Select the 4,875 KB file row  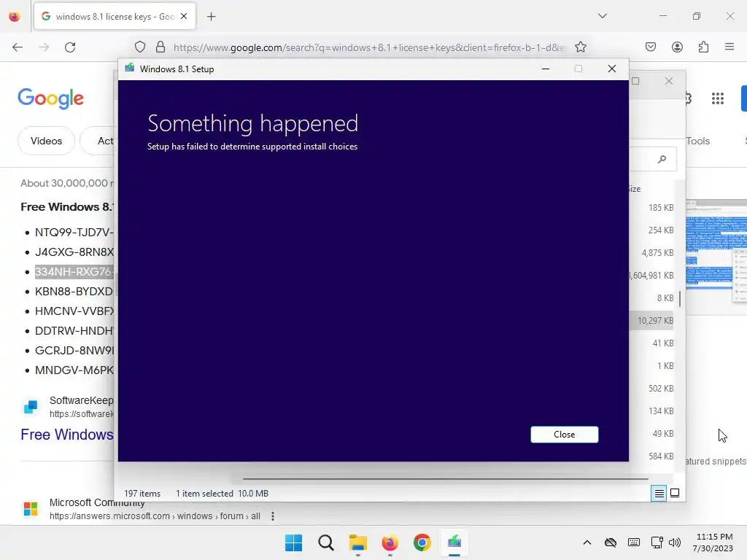pyautogui.click(x=652, y=252)
